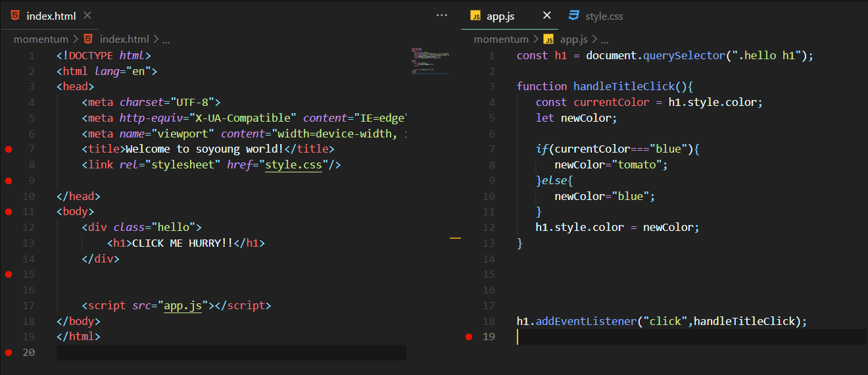Remove breakpoint on index.html line 11

click(9, 212)
